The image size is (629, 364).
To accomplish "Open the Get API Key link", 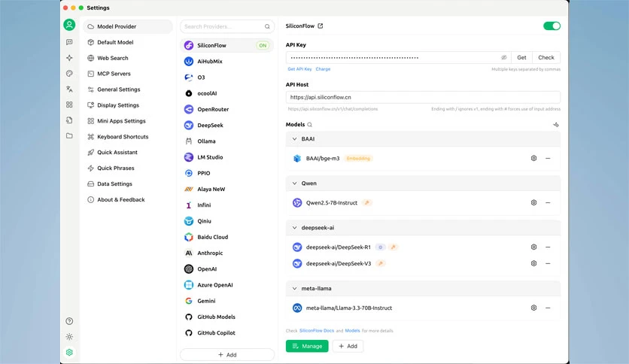I will point(299,69).
